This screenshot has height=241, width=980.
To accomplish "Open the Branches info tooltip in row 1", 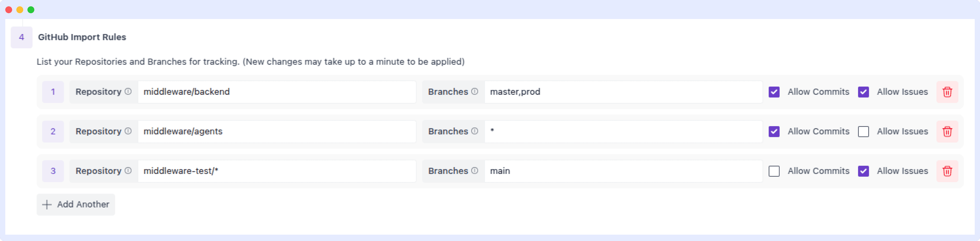I will [474, 92].
